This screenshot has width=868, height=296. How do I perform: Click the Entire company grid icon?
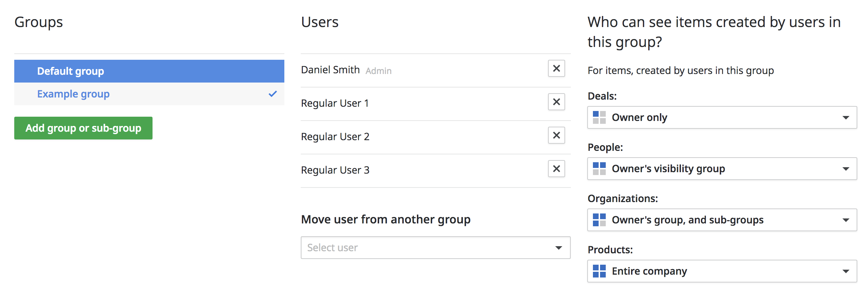coord(599,271)
